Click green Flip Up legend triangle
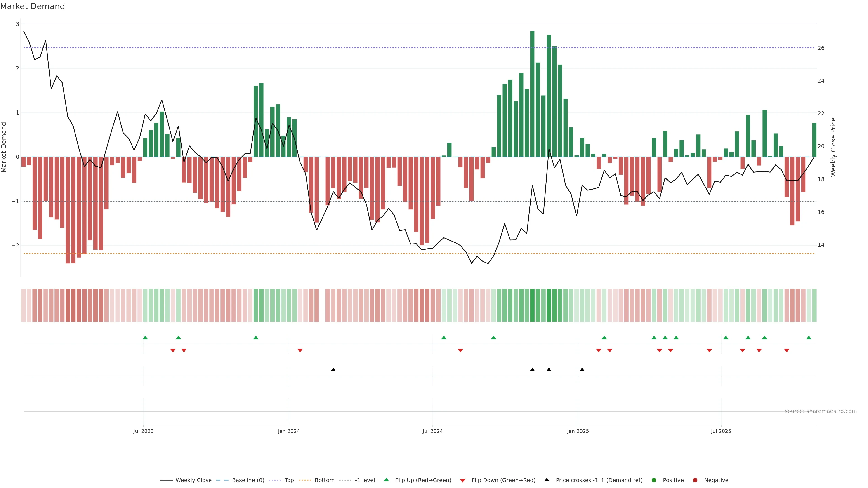The image size is (868, 488). click(387, 480)
